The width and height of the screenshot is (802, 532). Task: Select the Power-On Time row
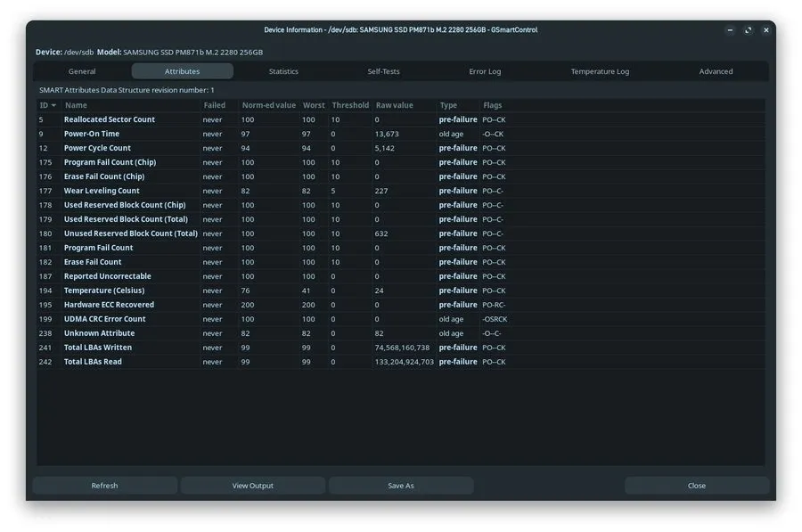[401, 134]
